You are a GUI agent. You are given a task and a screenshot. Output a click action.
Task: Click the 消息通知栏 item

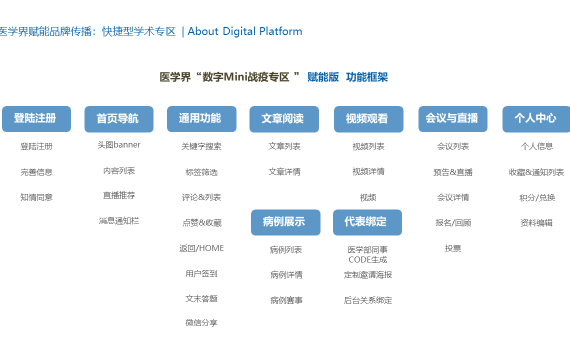[119, 221]
